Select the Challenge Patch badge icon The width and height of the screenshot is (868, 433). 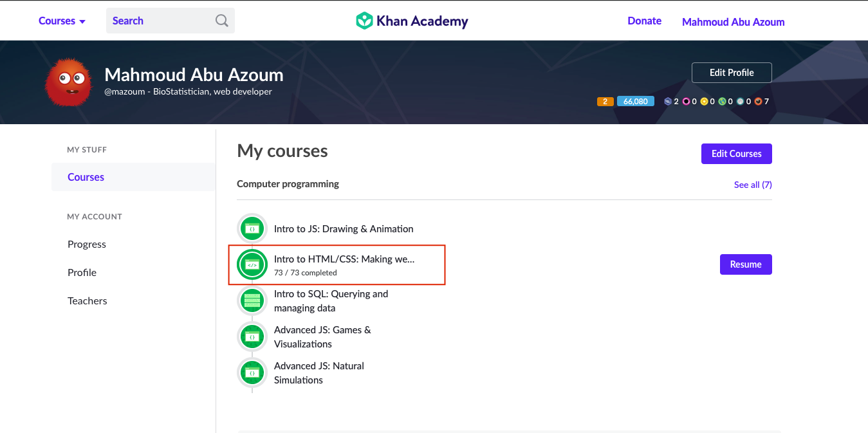(x=668, y=101)
